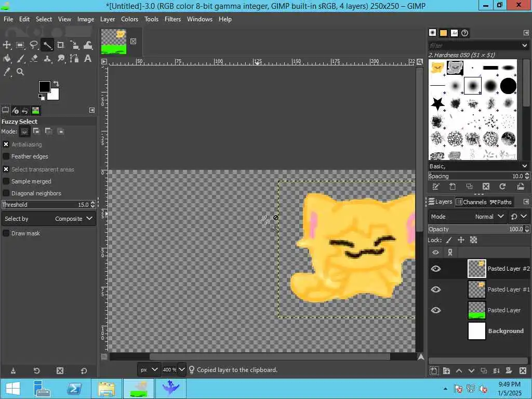Create a new layer button
The width and height of the screenshot is (532, 399).
click(434, 371)
